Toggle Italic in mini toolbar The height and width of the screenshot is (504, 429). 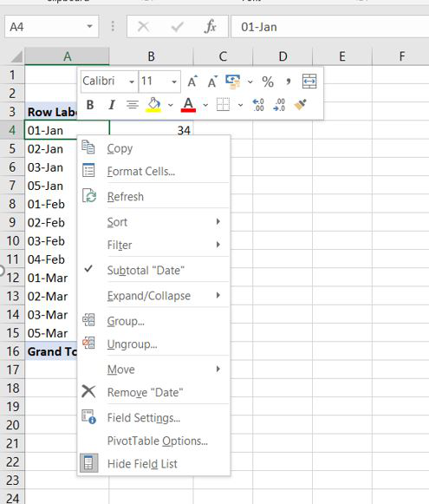112,105
